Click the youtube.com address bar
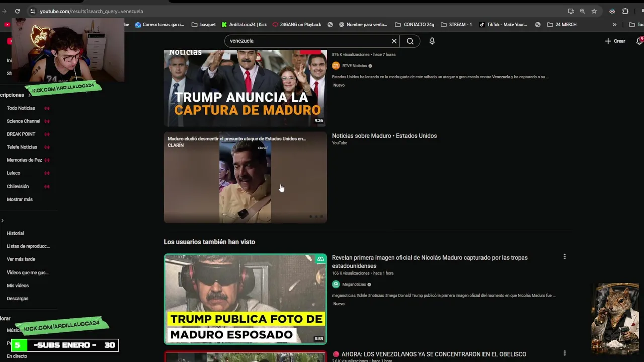The height and width of the screenshot is (362, 644). pyautogui.click(x=297, y=11)
